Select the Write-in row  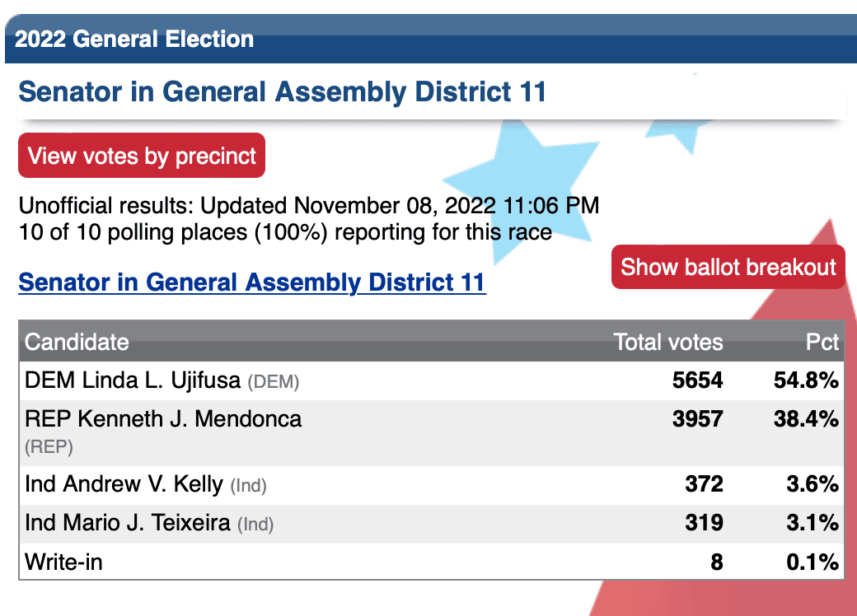432,562
